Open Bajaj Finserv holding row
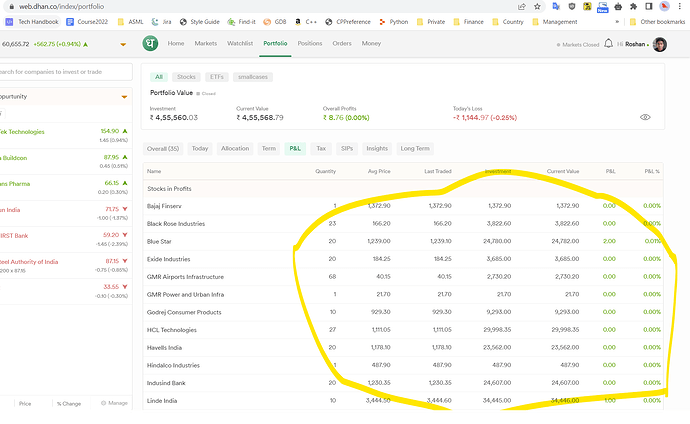The height and width of the screenshot is (424, 690). pos(403,206)
